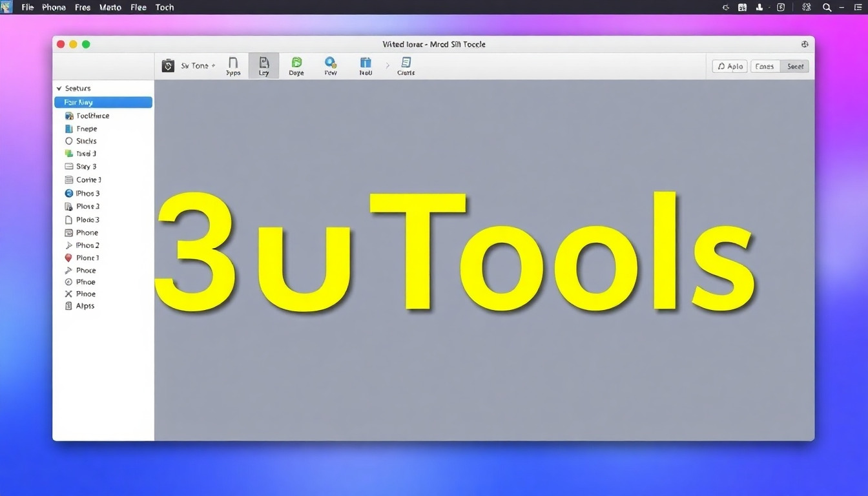Open the File menu

28,8
